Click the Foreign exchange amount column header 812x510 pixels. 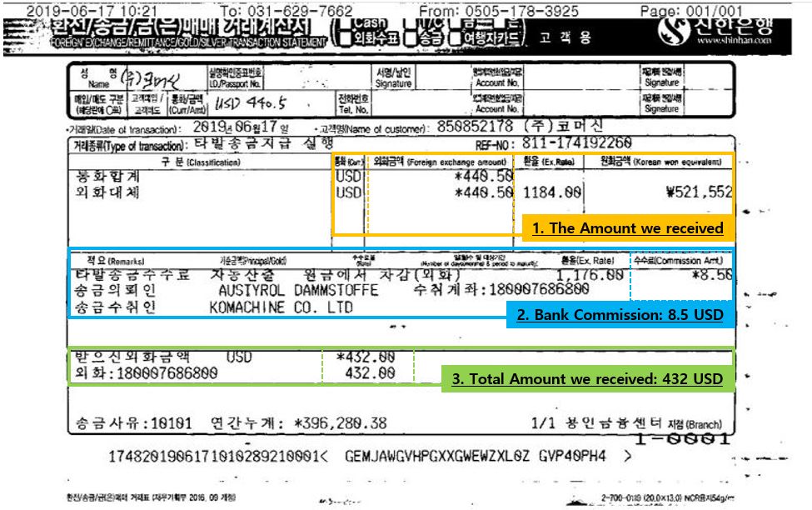[440, 162]
